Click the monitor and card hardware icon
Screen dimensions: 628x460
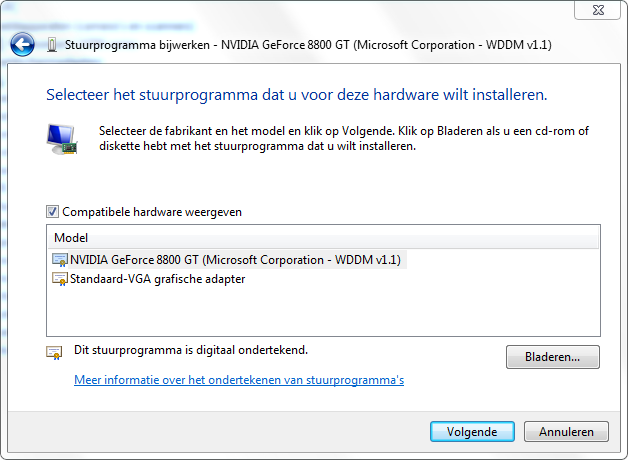[x=62, y=139]
